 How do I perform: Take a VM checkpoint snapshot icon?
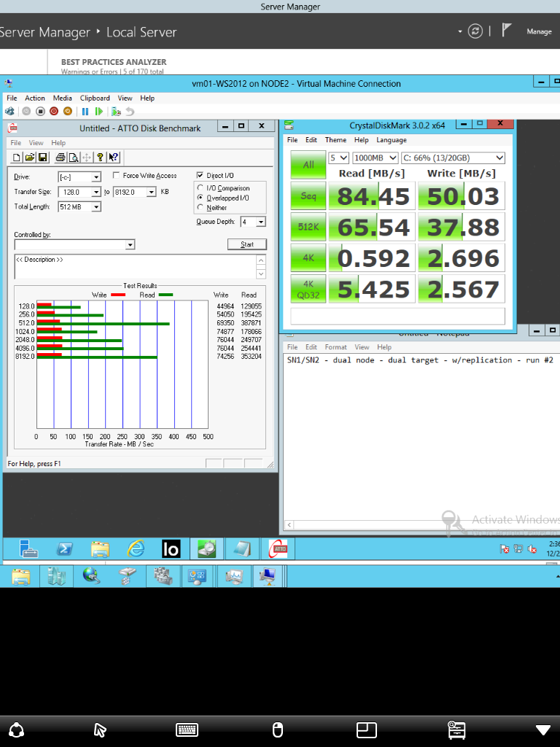point(116,112)
